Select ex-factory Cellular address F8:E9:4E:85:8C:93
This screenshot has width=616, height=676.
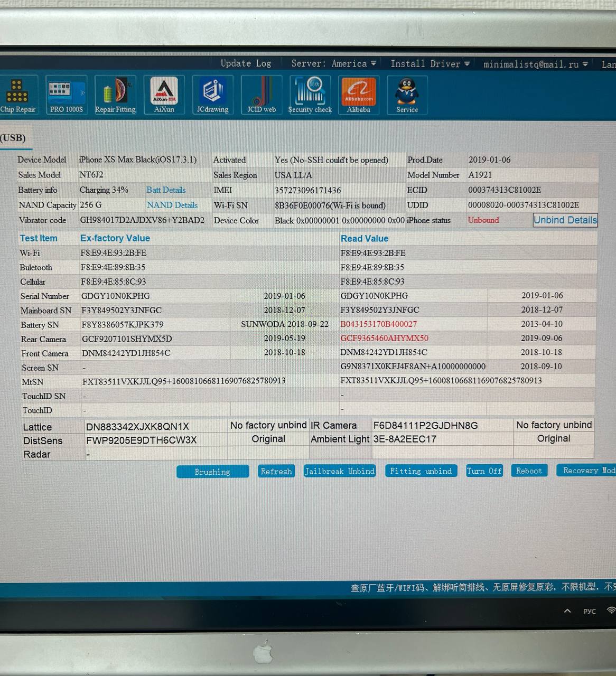tap(113, 281)
